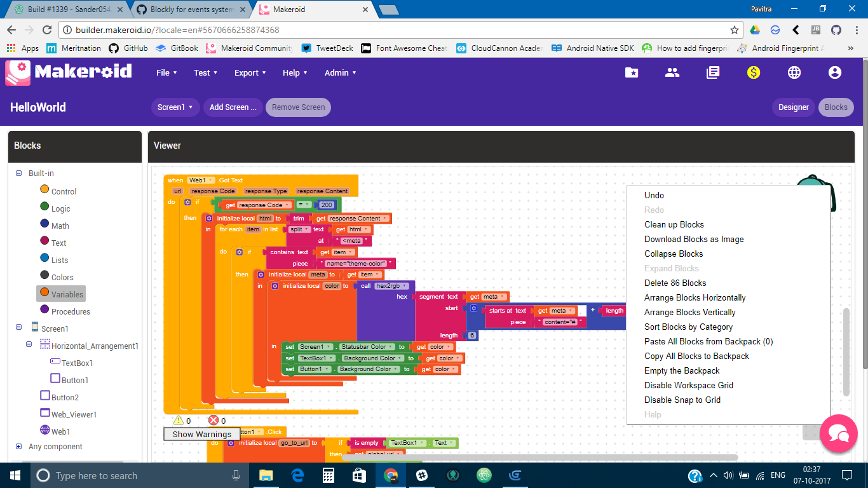Open the pink chat support bubble

click(x=839, y=434)
